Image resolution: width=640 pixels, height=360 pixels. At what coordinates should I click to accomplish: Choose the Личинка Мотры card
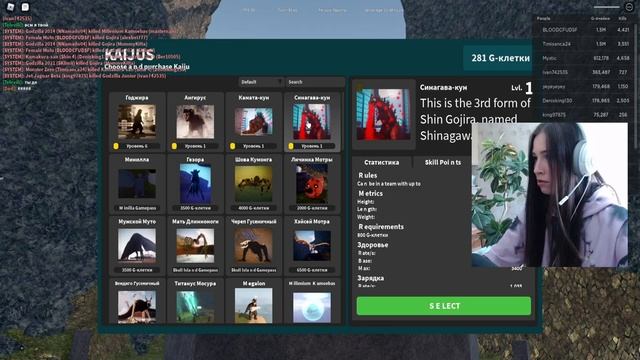tap(312, 184)
